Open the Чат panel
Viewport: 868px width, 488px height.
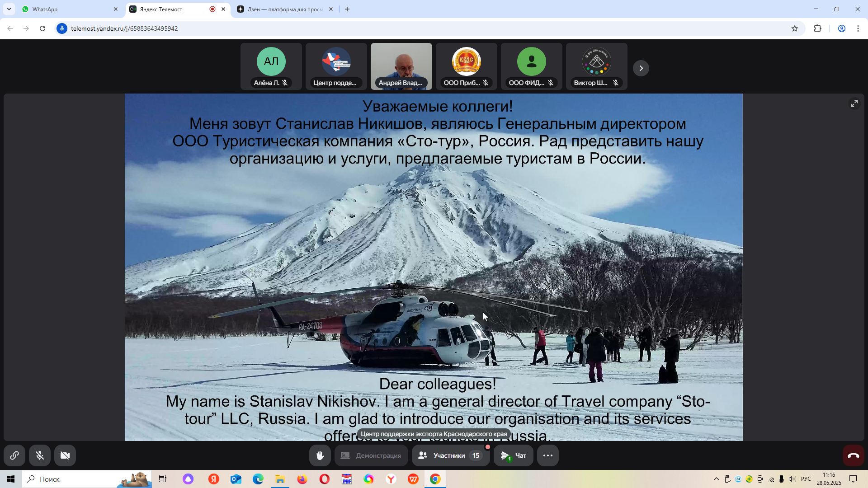coord(514,455)
